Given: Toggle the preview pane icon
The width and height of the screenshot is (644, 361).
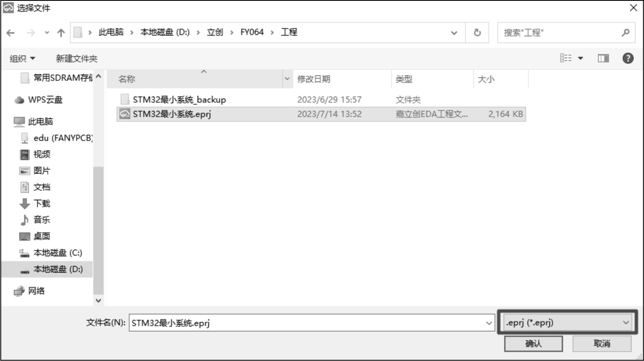Looking at the screenshot, I should click(603, 58).
